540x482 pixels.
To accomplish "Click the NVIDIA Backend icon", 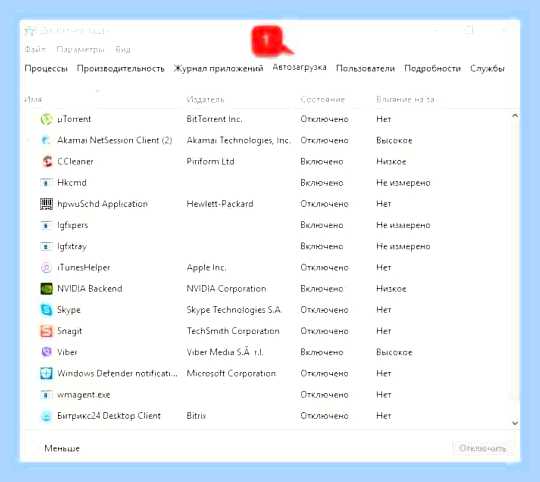I will (46, 289).
